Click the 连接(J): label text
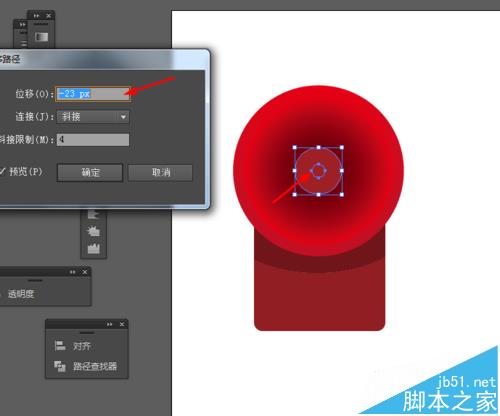This screenshot has height=416, width=500. tap(34, 117)
